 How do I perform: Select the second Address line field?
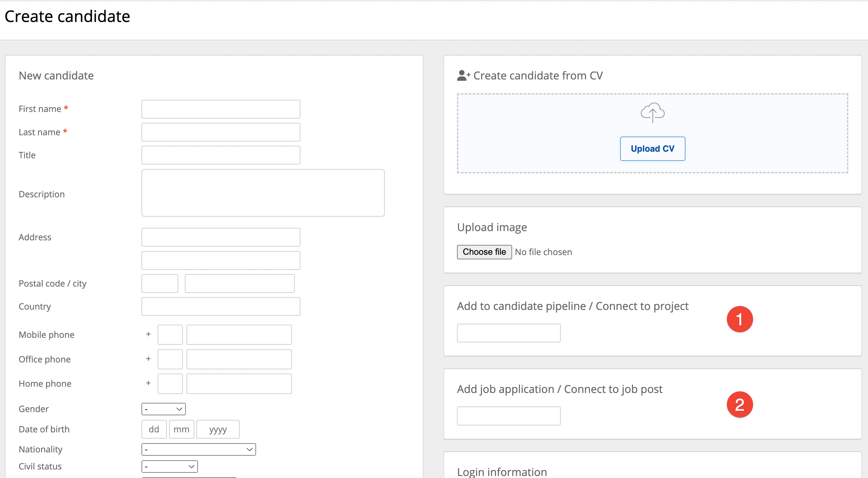pyautogui.click(x=221, y=260)
